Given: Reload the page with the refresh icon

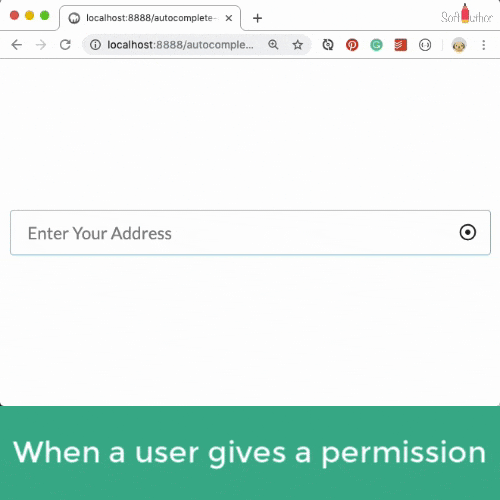Looking at the screenshot, I should tap(65, 45).
